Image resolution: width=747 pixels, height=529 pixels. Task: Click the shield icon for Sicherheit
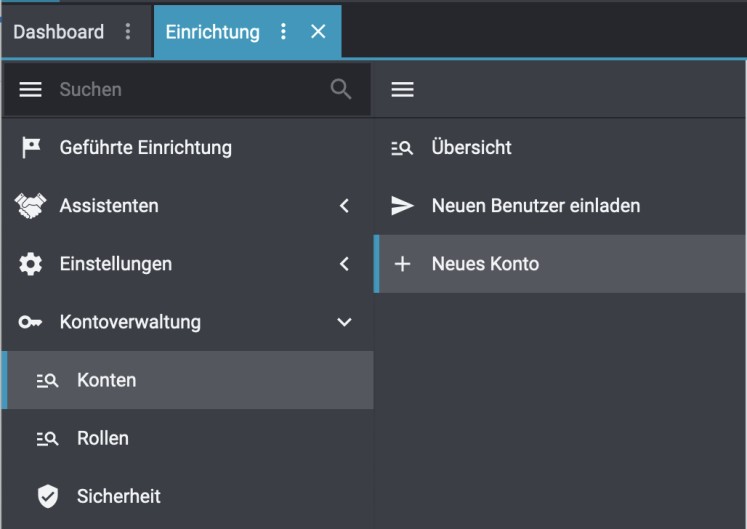click(x=47, y=496)
